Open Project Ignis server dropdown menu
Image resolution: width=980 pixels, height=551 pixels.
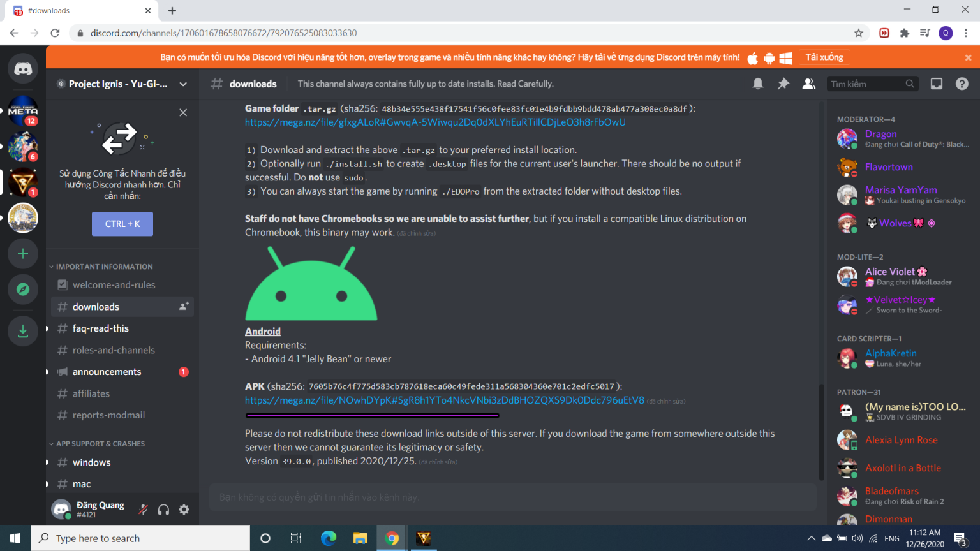coord(183,84)
